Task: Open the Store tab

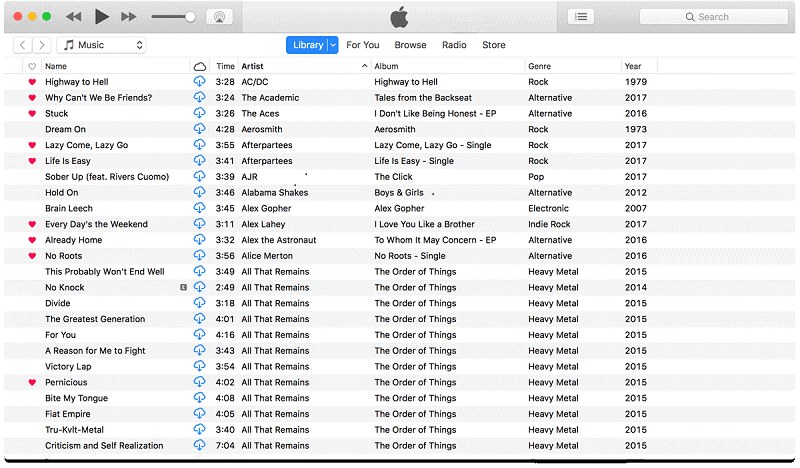Action: coord(494,45)
